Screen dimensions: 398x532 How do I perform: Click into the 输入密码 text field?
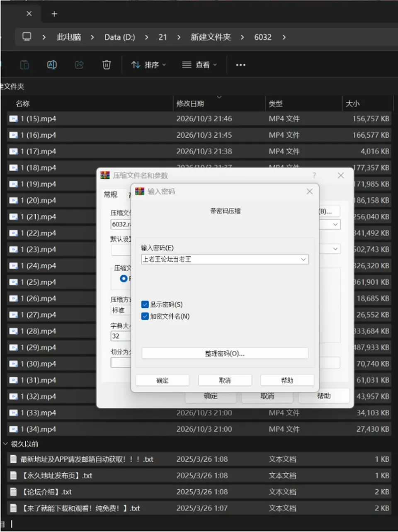pyautogui.click(x=221, y=259)
